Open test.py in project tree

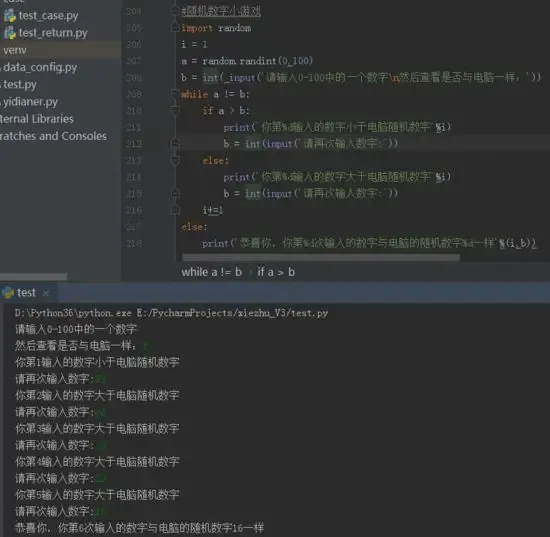(x=20, y=85)
